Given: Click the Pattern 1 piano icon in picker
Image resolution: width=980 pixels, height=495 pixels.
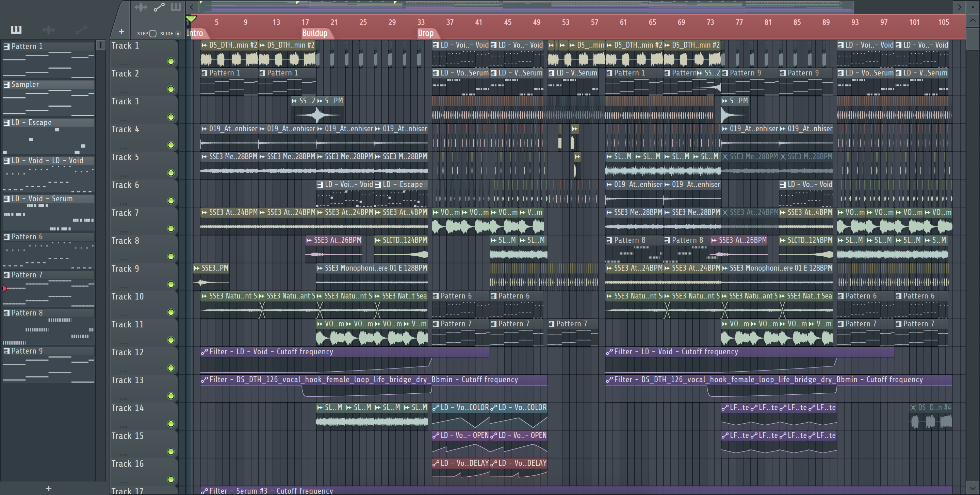Looking at the screenshot, I should click(x=6, y=46).
